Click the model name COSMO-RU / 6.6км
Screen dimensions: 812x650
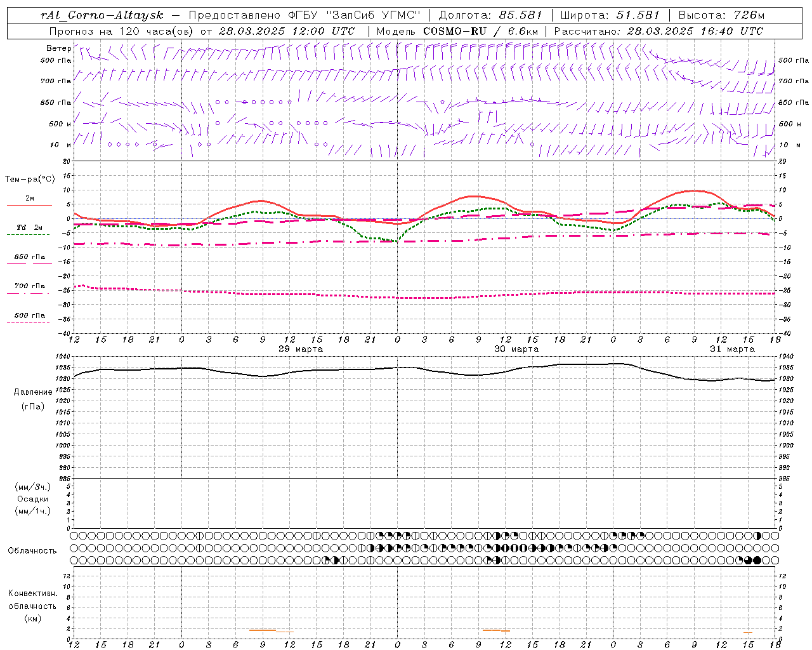pyautogui.click(x=480, y=31)
